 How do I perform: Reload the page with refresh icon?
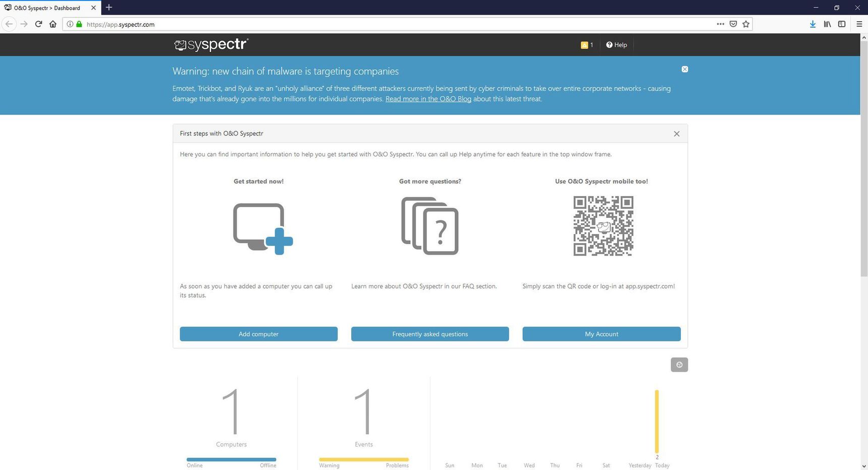coord(38,24)
